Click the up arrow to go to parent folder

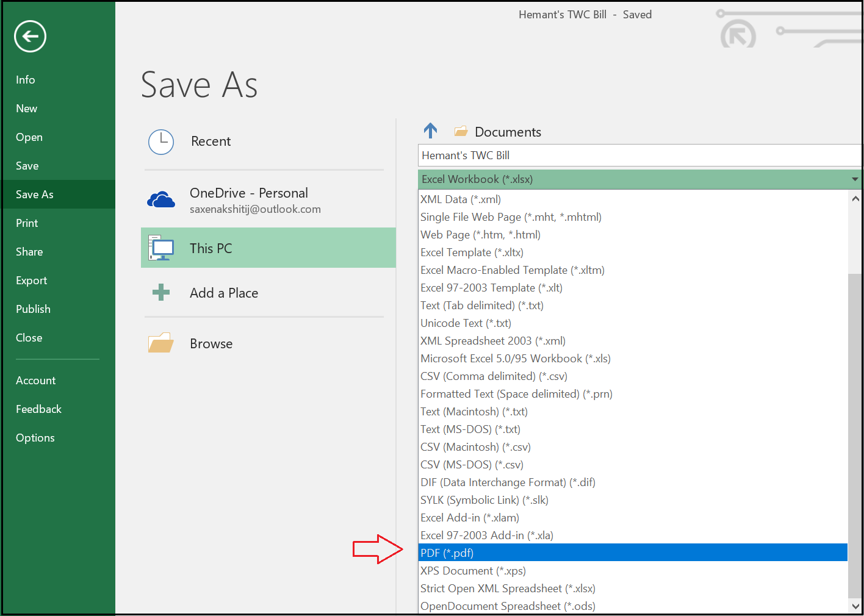click(430, 130)
